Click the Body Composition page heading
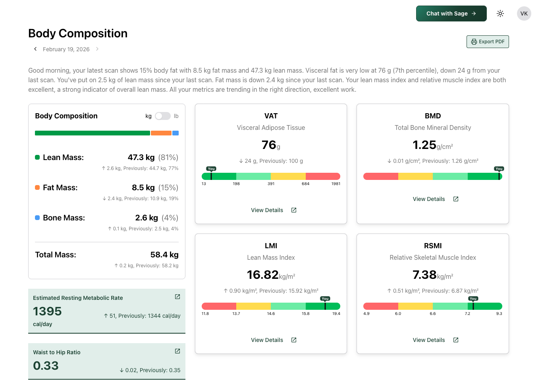The height and width of the screenshot is (392, 540). [x=78, y=33]
